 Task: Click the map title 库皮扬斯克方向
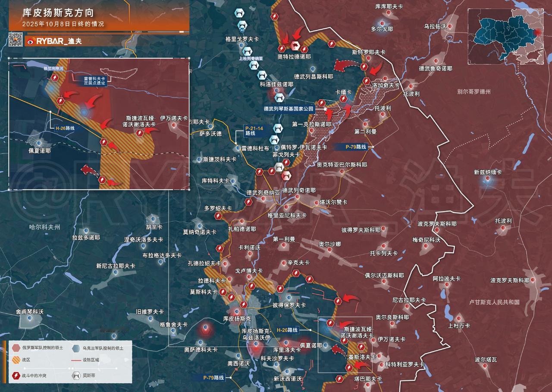(58, 13)
